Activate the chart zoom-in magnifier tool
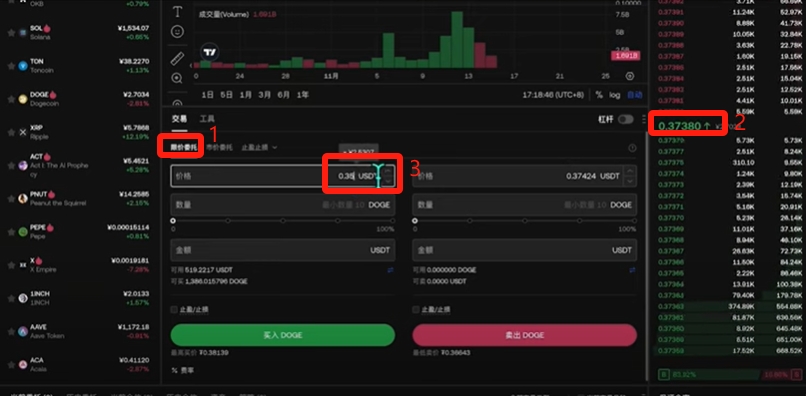Viewport: 806px width, 396px height. coord(177,78)
